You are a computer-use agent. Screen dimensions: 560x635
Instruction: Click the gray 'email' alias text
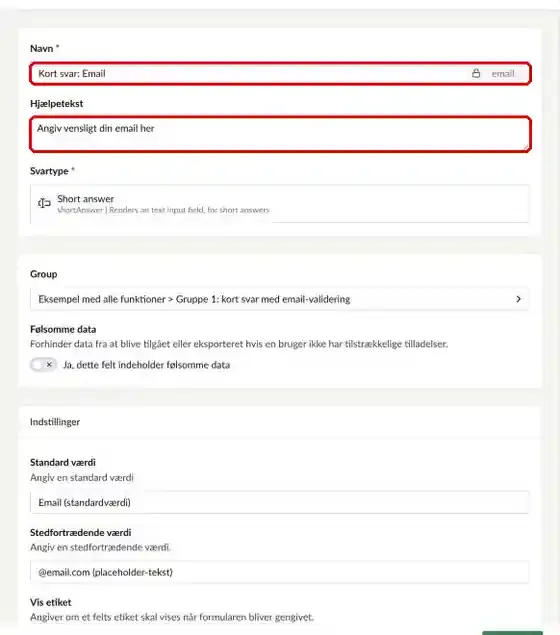pos(503,74)
